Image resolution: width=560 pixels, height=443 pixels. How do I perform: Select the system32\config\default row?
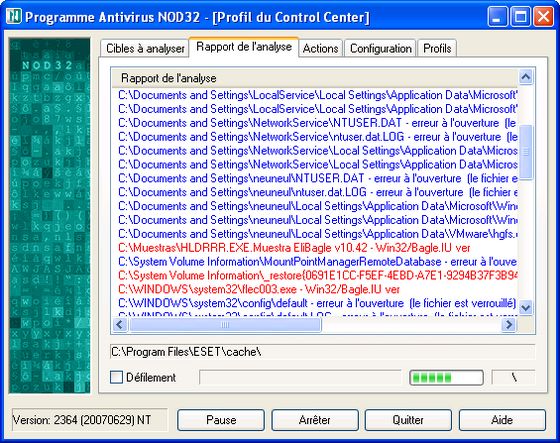[317, 303]
